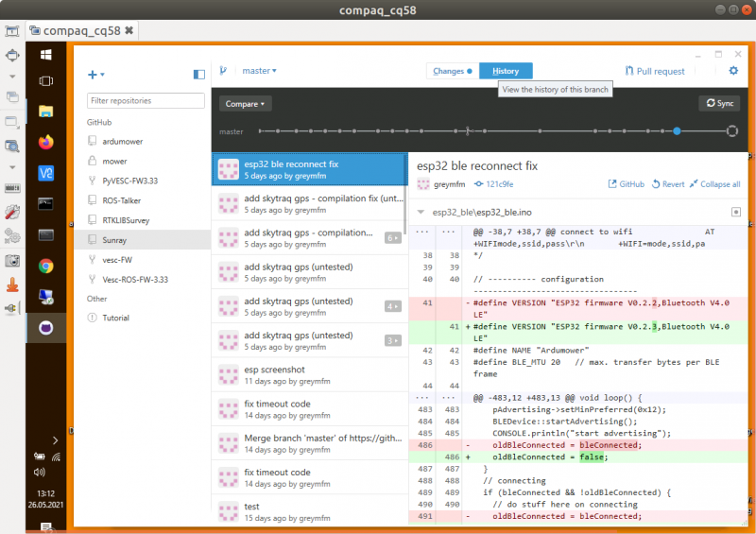756x534 pixels.
Task: Select the 'esp screenshot' commit
Action: 310,375
